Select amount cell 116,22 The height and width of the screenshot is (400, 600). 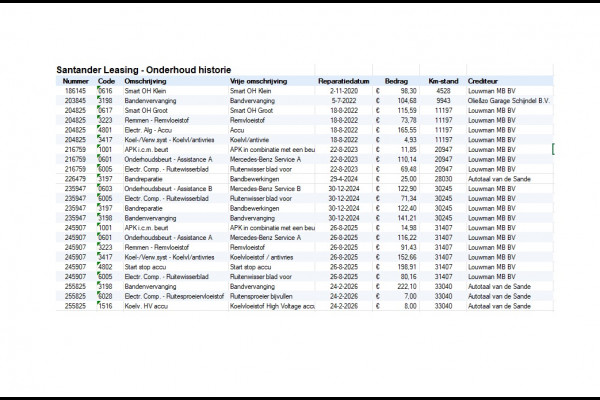click(x=406, y=238)
